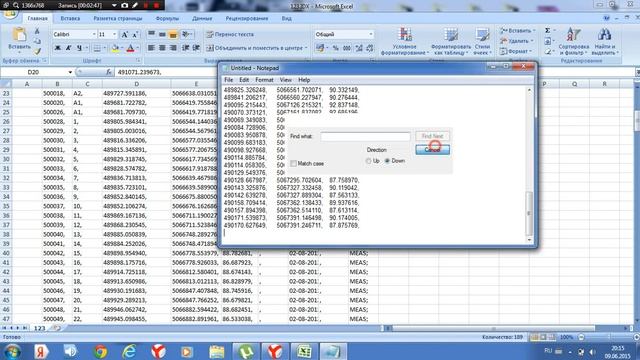
Task: Switch to the Вставка ribbon tab
Action: pos(70,18)
